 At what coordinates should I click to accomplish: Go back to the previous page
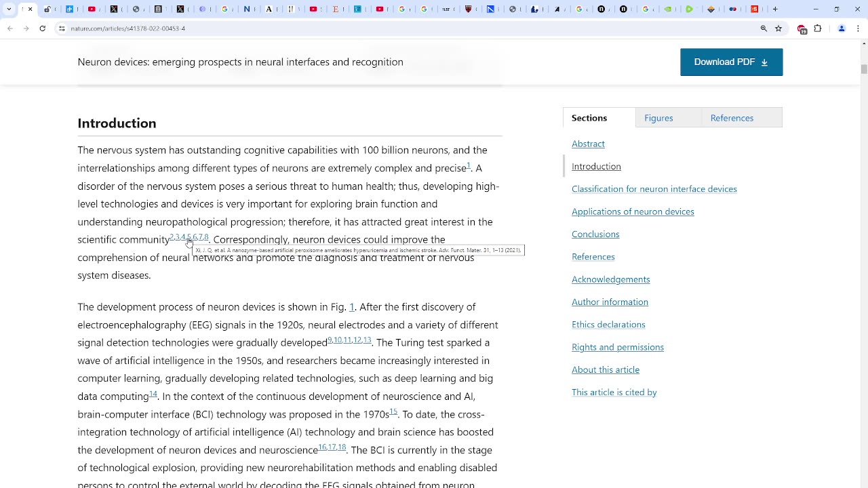[x=9, y=28]
